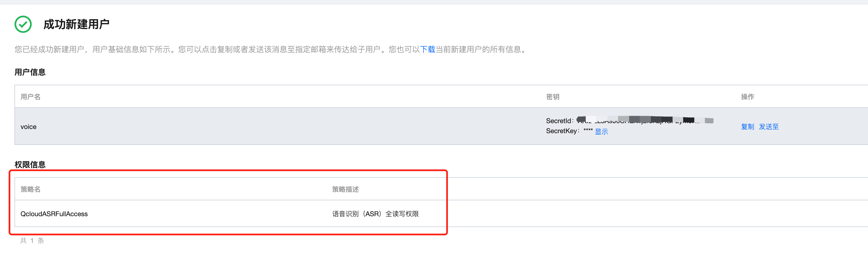Click the 下载 link to download user info

pos(428,50)
